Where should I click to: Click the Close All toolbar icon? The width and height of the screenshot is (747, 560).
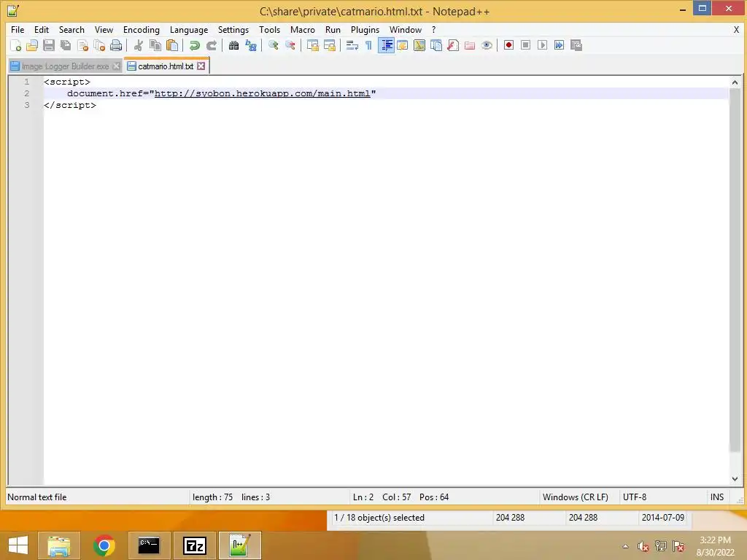99,45
